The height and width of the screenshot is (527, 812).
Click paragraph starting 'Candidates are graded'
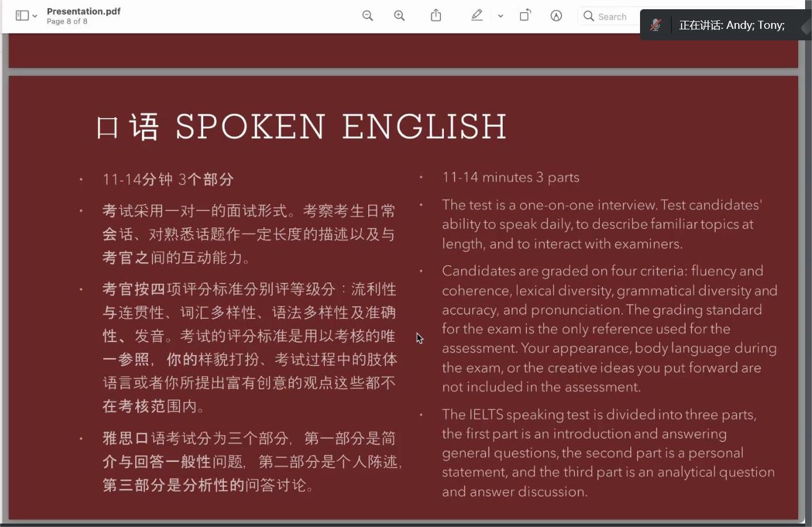point(609,329)
